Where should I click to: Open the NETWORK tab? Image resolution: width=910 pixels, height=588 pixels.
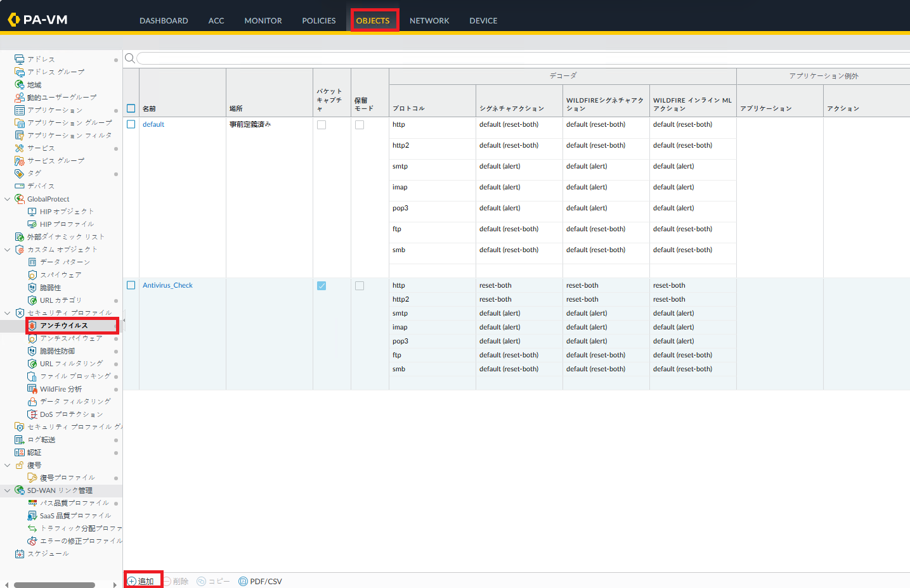[429, 21]
